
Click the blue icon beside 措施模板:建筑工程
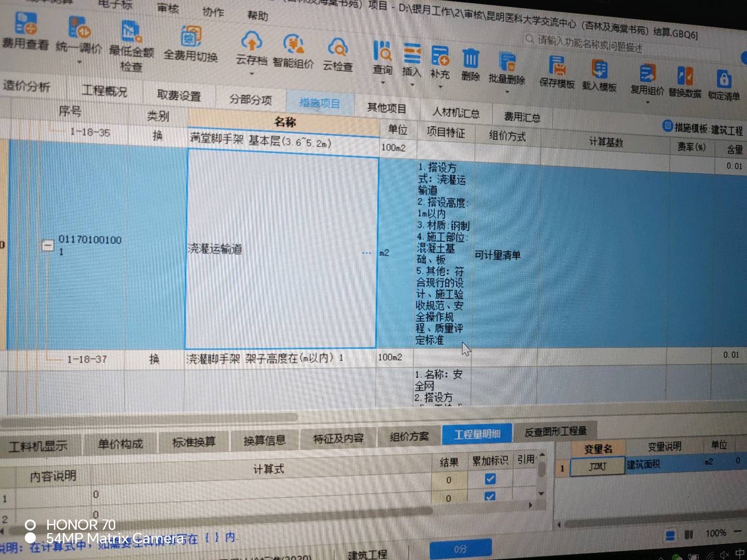click(x=668, y=125)
